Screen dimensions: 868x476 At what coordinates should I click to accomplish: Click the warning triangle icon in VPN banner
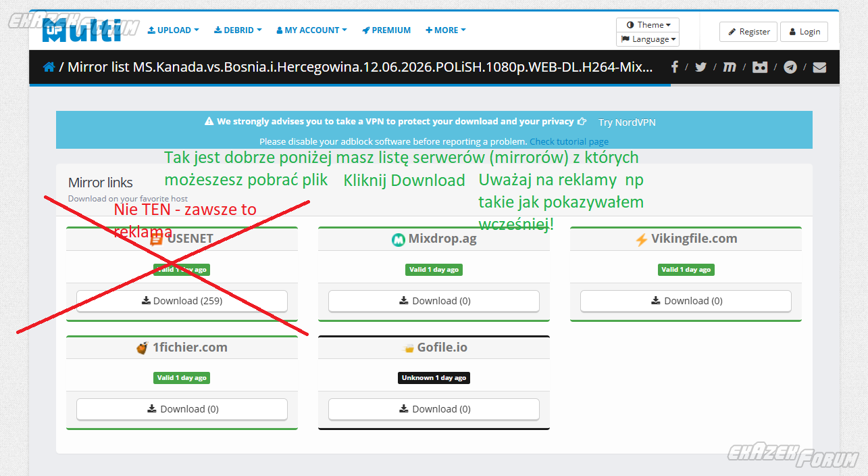point(209,122)
